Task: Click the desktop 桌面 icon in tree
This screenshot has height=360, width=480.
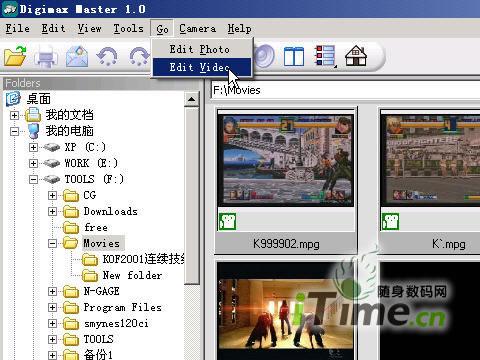Action: point(13,99)
